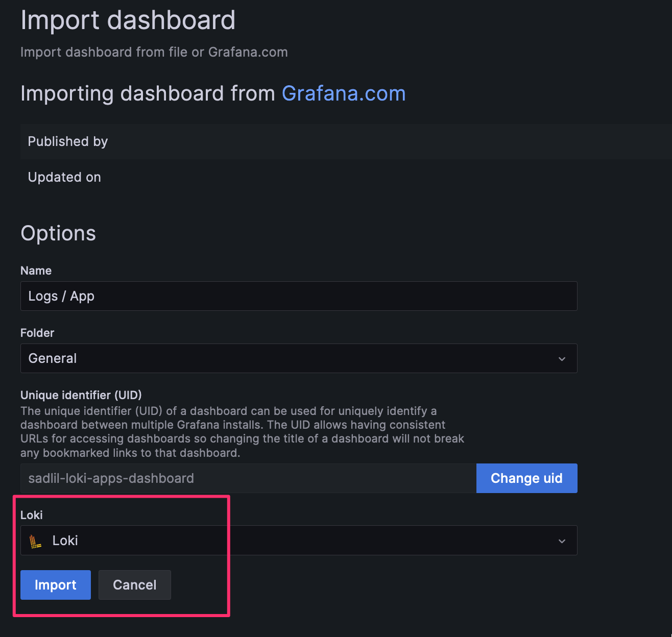Click the Loki data source icon
Viewport: 672px width, 637px height.
click(x=35, y=541)
